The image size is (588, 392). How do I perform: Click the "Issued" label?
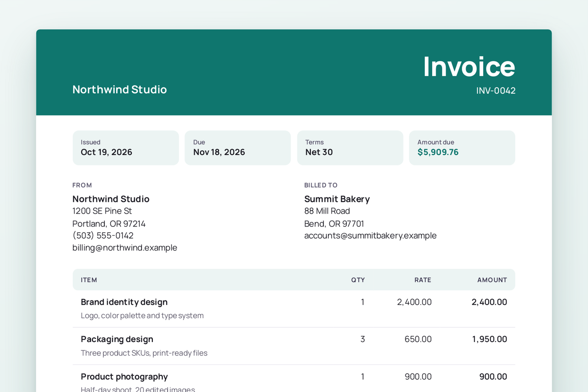click(x=91, y=142)
